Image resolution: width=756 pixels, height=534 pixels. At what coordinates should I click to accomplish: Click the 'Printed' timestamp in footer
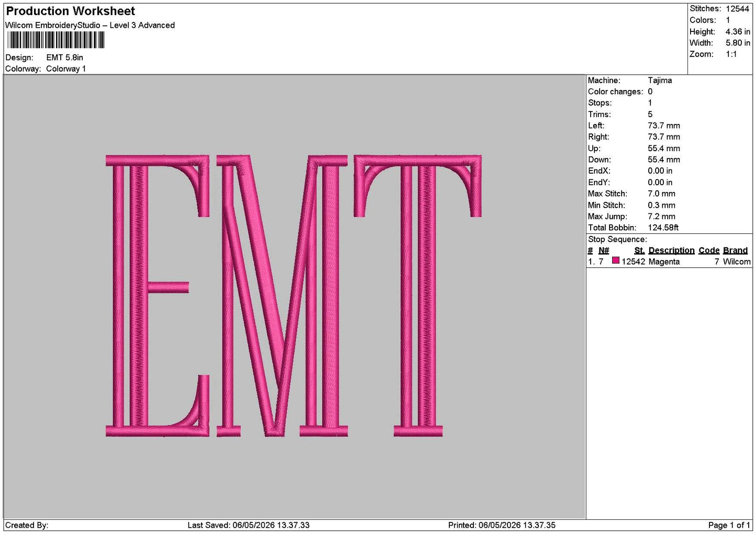502,525
